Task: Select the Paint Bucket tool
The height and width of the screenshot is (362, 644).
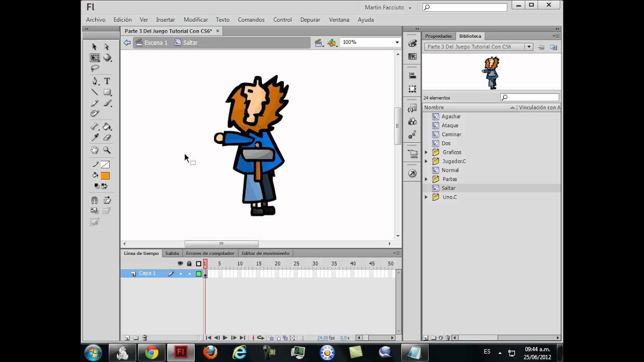Action: coord(107,126)
